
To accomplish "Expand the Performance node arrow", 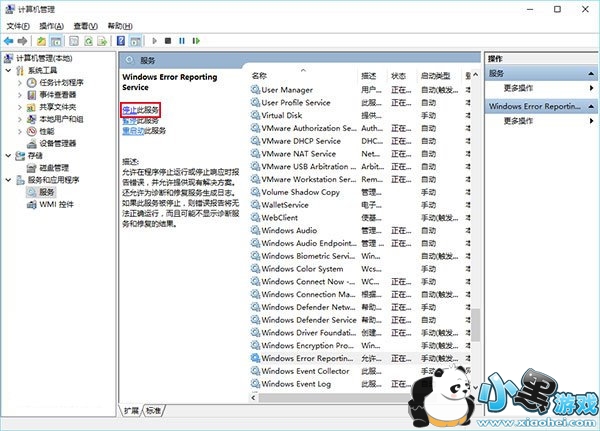I will point(20,132).
